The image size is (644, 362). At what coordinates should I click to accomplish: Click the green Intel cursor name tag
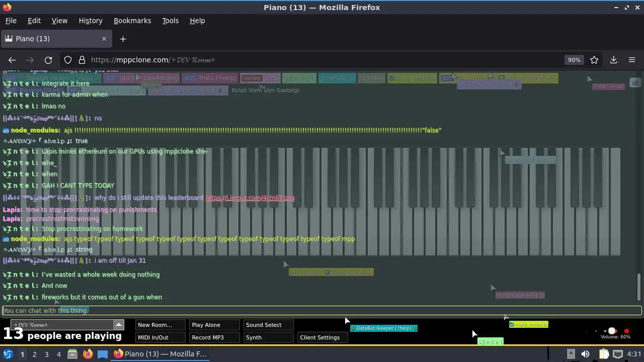pos(491,342)
